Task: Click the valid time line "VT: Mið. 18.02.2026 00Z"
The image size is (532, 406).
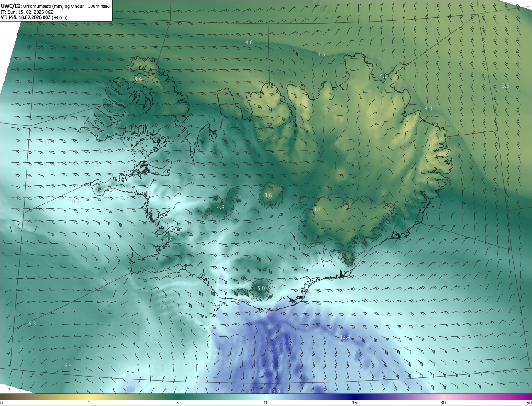Action: click(26, 17)
